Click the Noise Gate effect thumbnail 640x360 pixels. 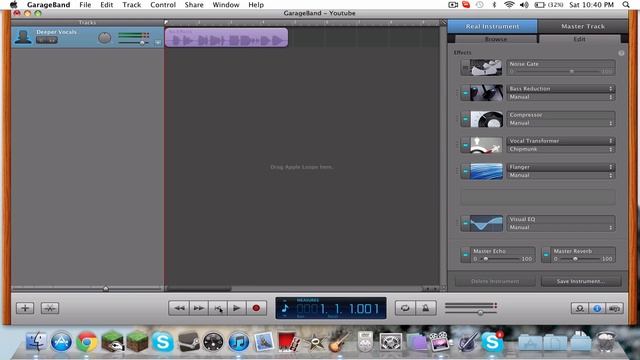(486, 67)
